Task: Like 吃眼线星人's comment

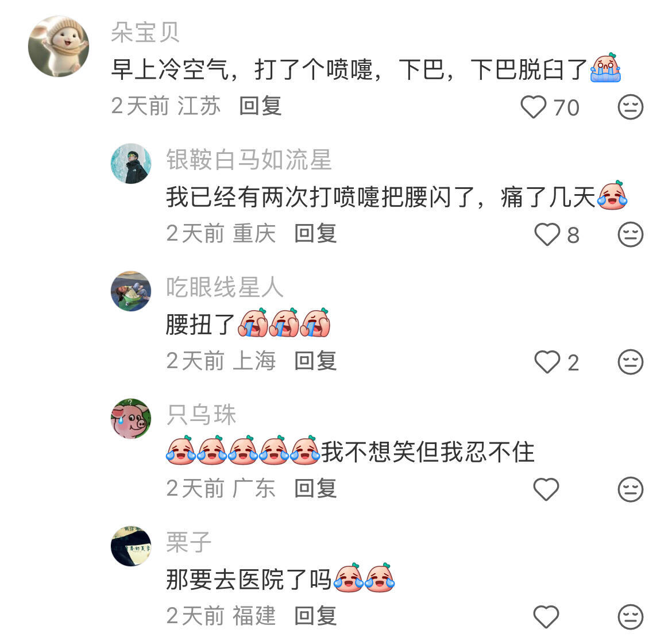Action: (x=547, y=362)
